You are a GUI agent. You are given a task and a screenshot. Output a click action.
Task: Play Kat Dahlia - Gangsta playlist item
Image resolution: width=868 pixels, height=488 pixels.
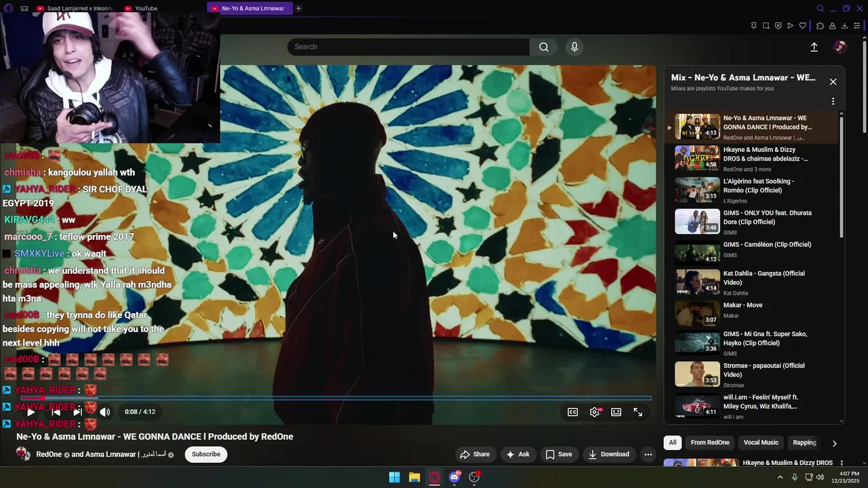[751, 283]
